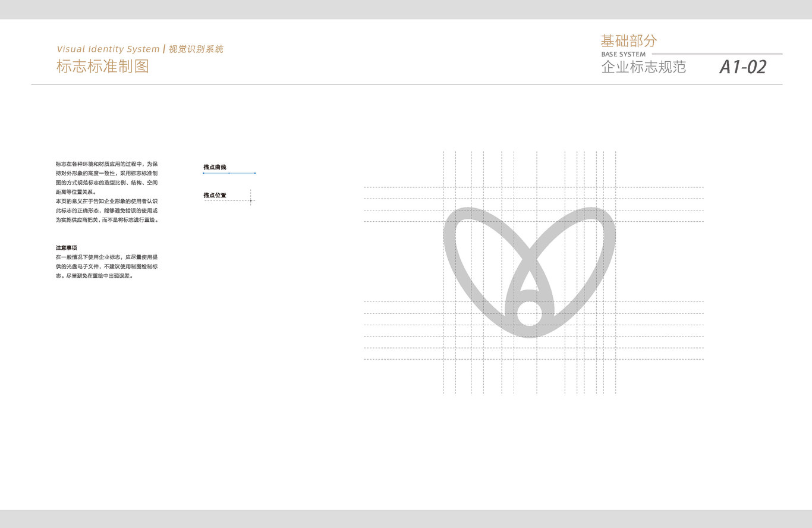Click the '基础部分' section heading
812x528 pixels.
coord(629,41)
